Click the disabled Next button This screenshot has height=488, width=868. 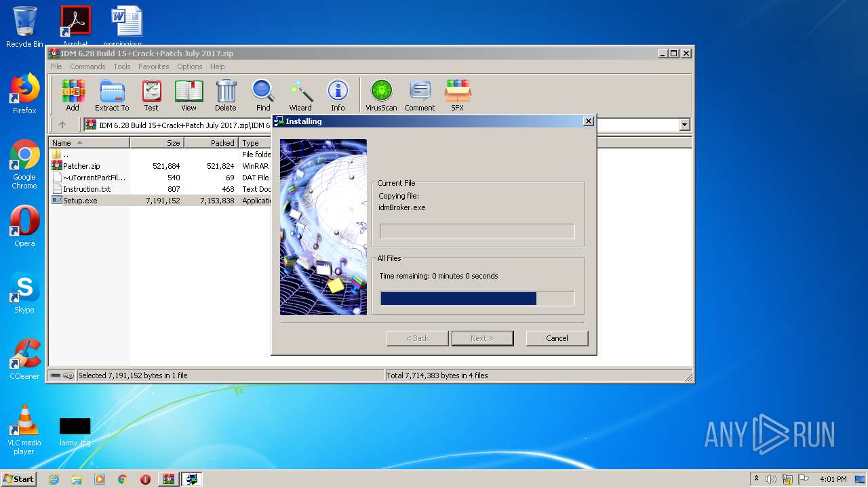(x=482, y=338)
